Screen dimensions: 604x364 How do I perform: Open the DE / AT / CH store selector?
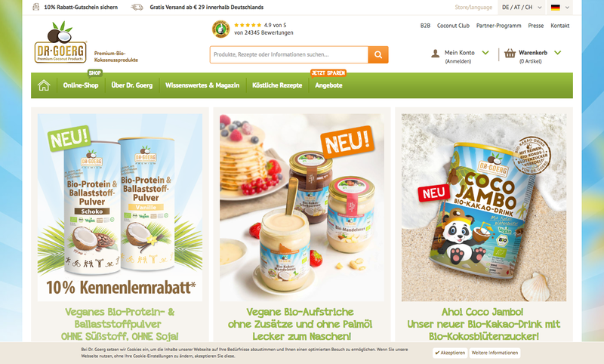click(522, 8)
